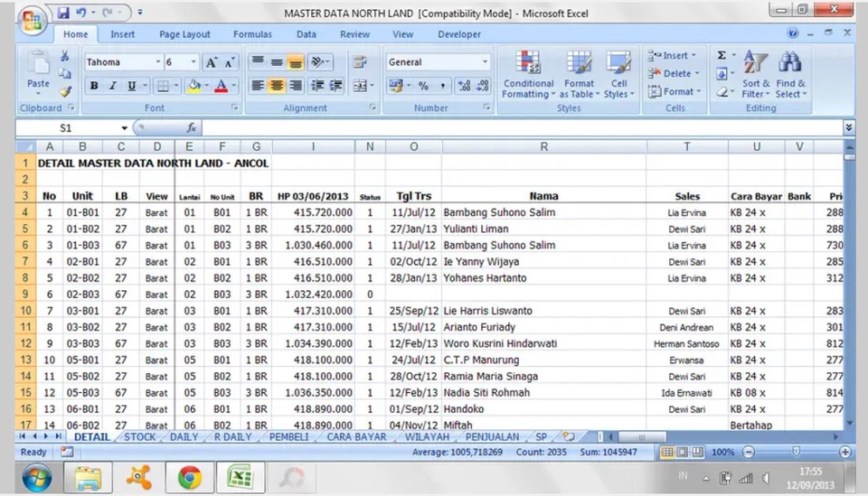Click inside the formula bar
This screenshot has height=496, width=868.
(x=521, y=128)
